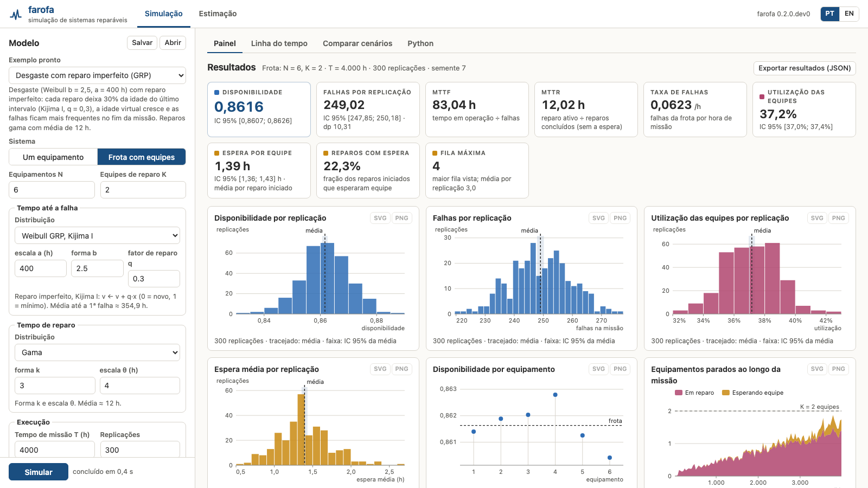868x488 pixels.
Task: Open the Exemplo pronto dropdown
Action: (97, 75)
